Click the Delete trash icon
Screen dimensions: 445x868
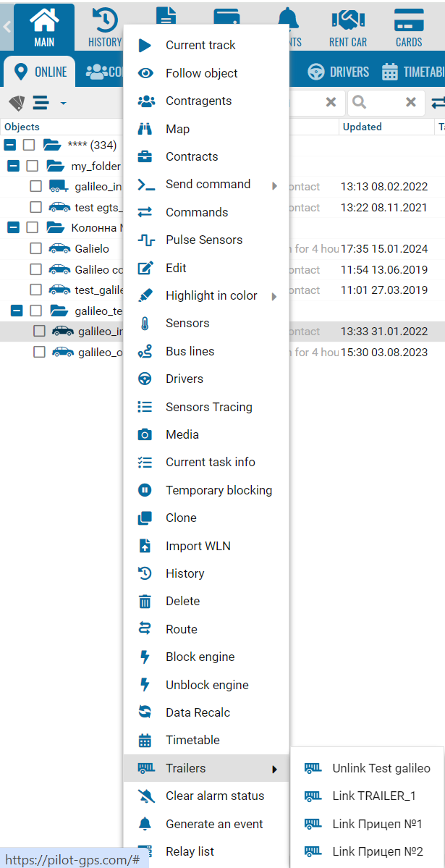(x=145, y=601)
